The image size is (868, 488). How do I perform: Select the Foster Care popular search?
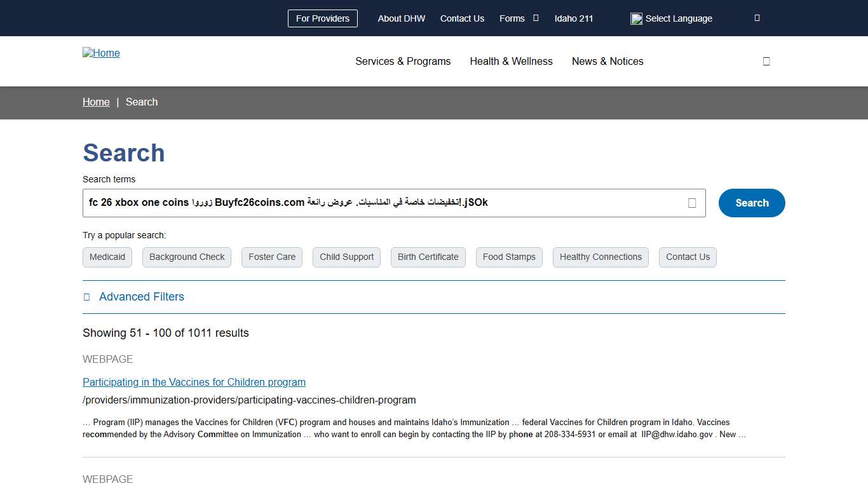tap(272, 257)
